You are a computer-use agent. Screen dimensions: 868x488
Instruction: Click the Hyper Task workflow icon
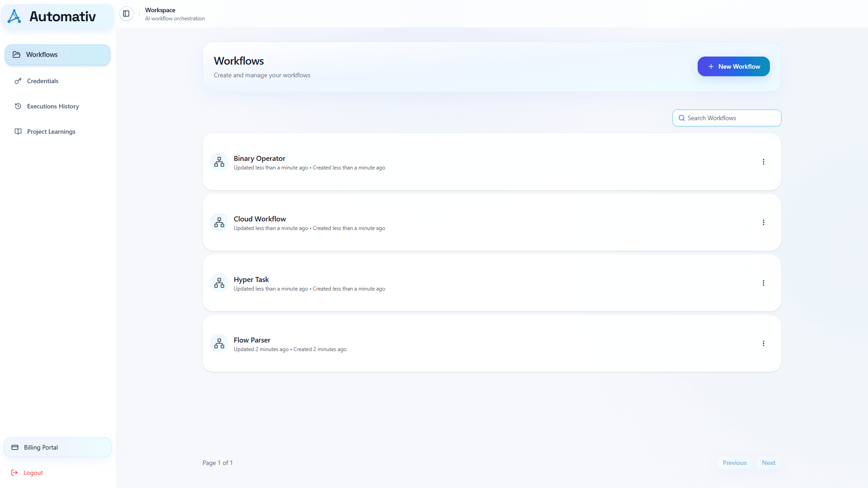click(219, 283)
